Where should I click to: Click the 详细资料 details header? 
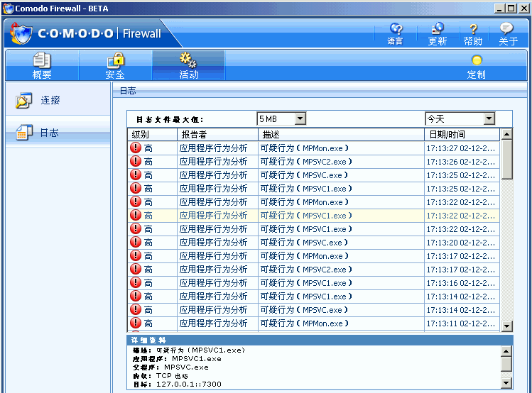[320, 340]
